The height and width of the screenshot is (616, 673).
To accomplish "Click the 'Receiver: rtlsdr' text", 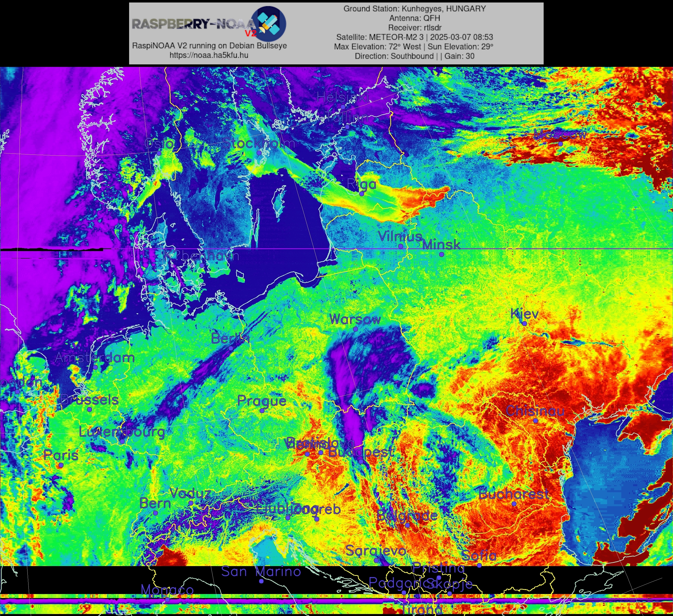I will (x=415, y=27).
